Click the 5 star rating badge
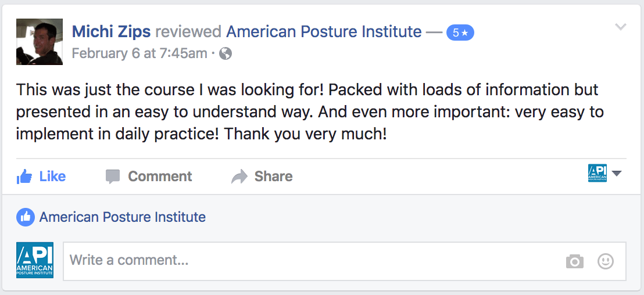Viewport: 644px width, 295px height. (460, 33)
